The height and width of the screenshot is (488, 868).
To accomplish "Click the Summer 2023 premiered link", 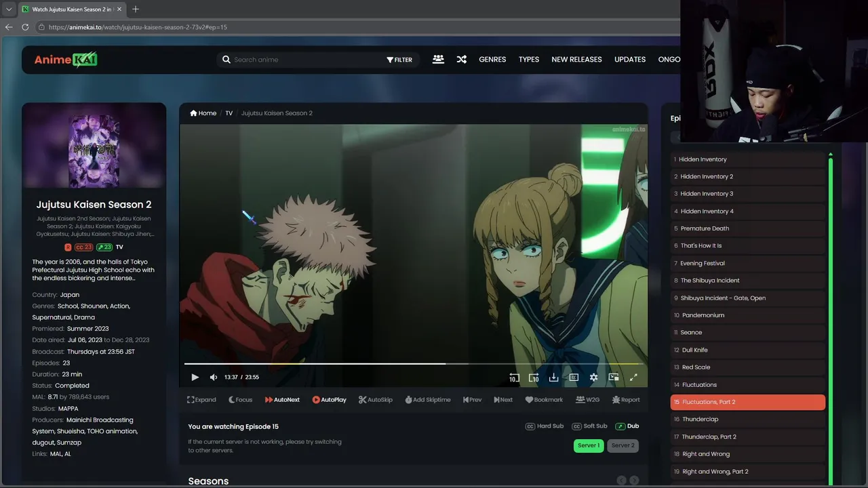I will (x=88, y=329).
